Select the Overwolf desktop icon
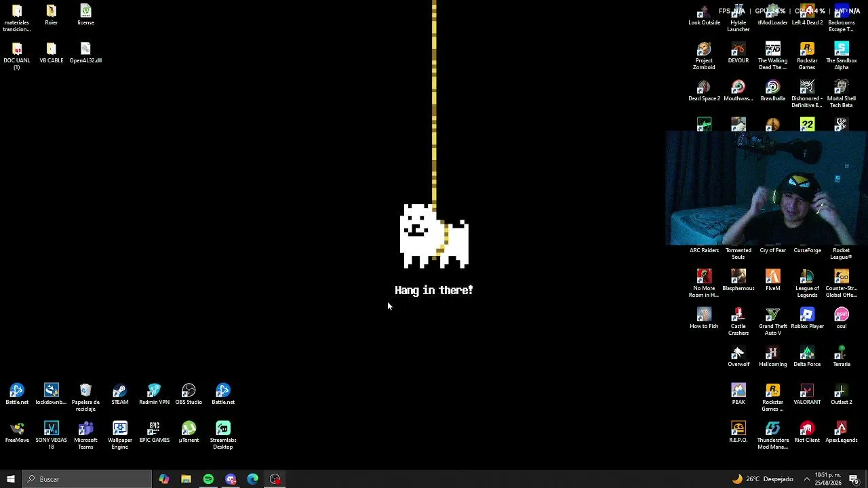The image size is (868, 488). (738, 356)
